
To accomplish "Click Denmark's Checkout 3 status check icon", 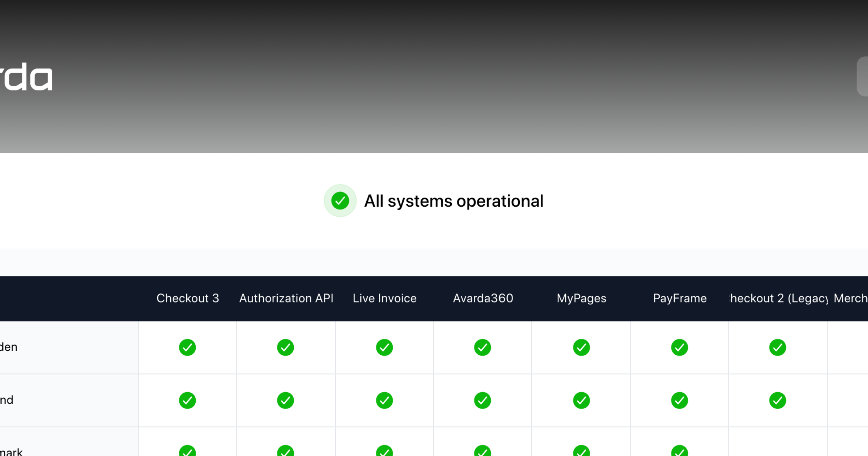I will click(x=187, y=452).
